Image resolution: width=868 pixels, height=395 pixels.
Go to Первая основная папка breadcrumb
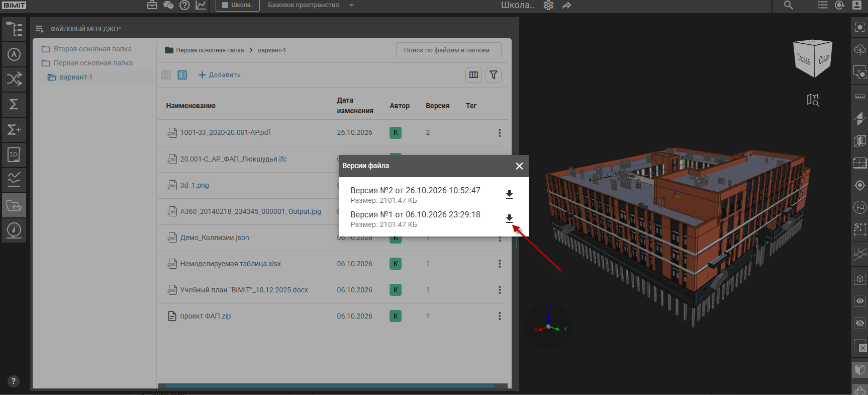[x=210, y=50]
